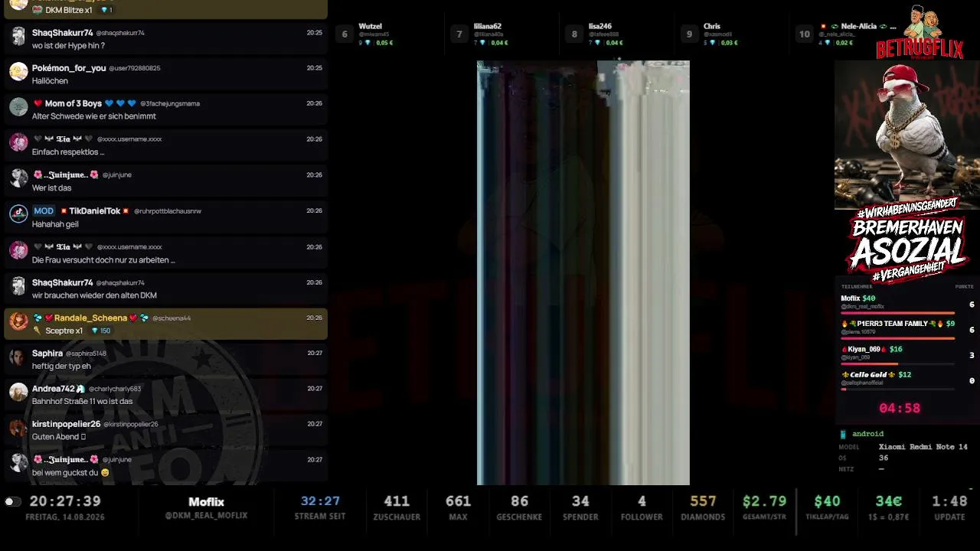Select rank badge 10 beside Nele-Alicia
Viewport: 980px width, 551px height.
click(x=804, y=34)
